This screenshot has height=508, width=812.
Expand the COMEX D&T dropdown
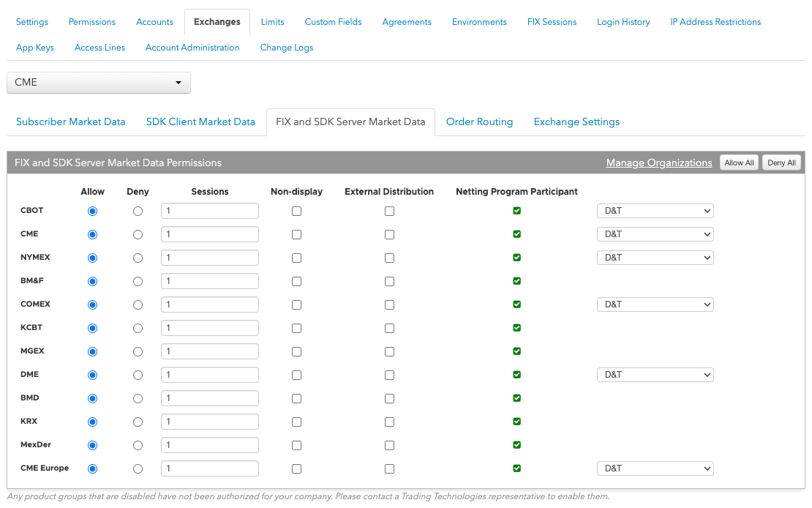pyautogui.click(x=655, y=305)
